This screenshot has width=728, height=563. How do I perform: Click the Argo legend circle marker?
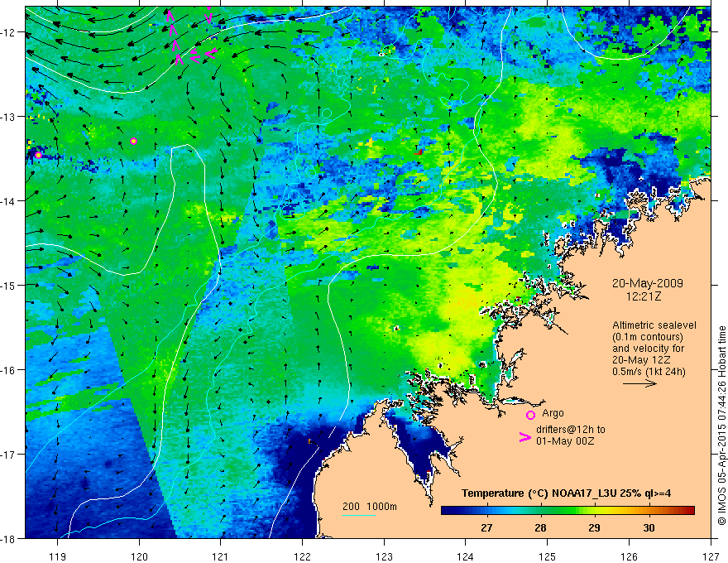pyautogui.click(x=530, y=415)
